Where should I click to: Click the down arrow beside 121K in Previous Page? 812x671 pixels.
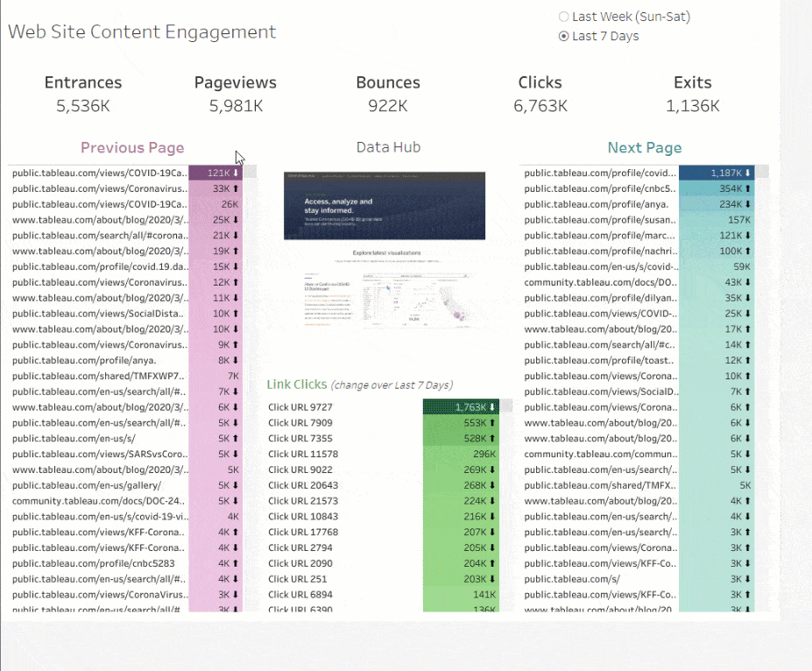[236, 173]
